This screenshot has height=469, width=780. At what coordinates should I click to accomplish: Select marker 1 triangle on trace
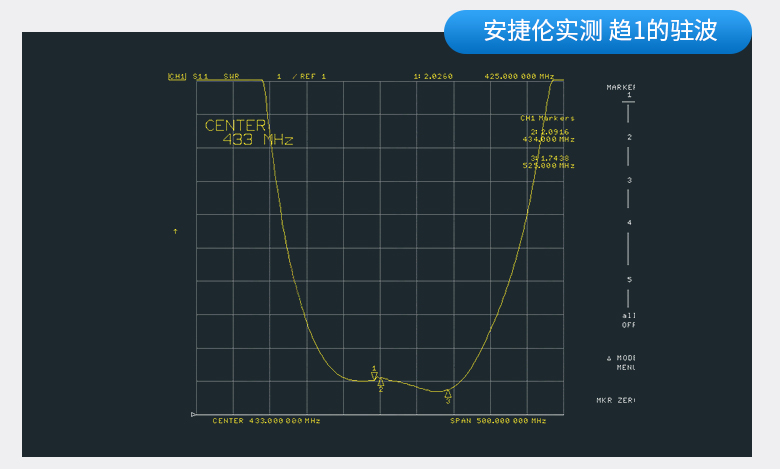[x=374, y=374]
